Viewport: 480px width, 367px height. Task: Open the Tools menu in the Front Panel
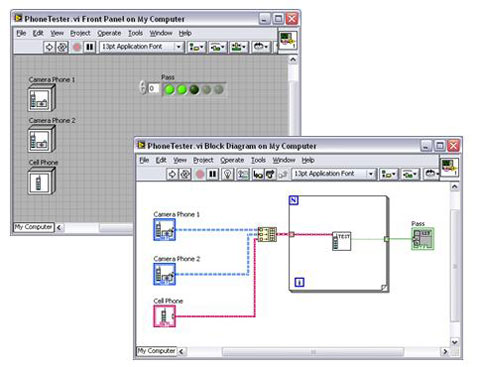[135, 33]
